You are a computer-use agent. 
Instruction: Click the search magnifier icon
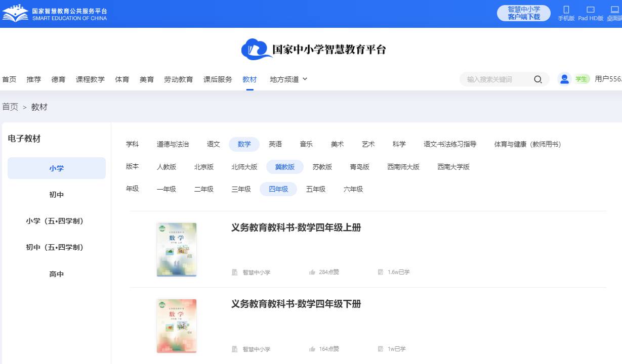538,79
